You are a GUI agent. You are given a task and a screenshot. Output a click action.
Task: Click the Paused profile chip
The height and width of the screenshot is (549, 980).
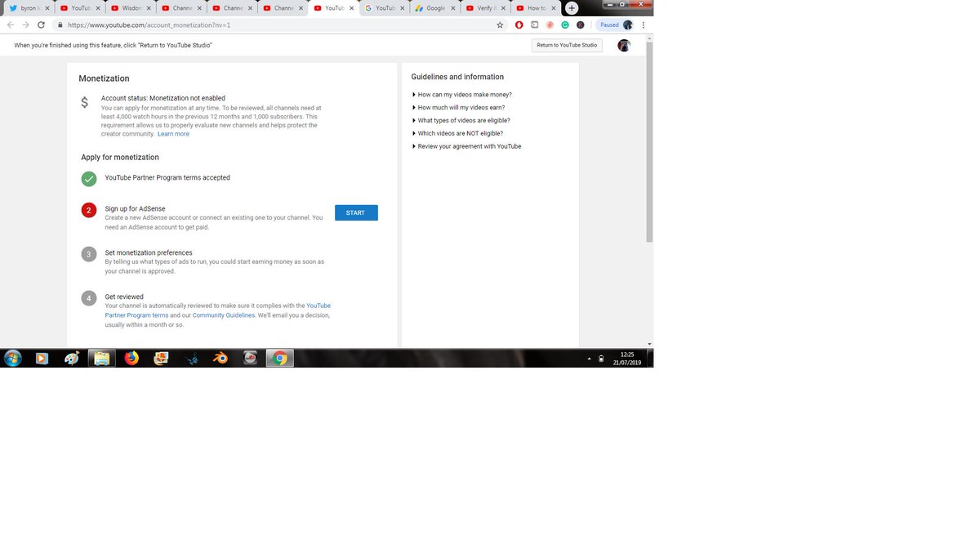[x=615, y=25]
